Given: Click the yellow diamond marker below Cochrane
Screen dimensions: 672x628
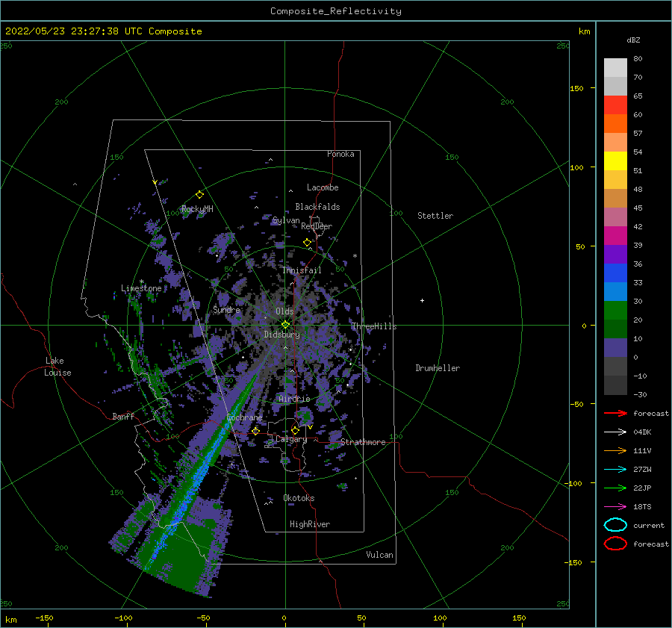Looking at the screenshot, I should pyautogui.click(x=255, y=431).
